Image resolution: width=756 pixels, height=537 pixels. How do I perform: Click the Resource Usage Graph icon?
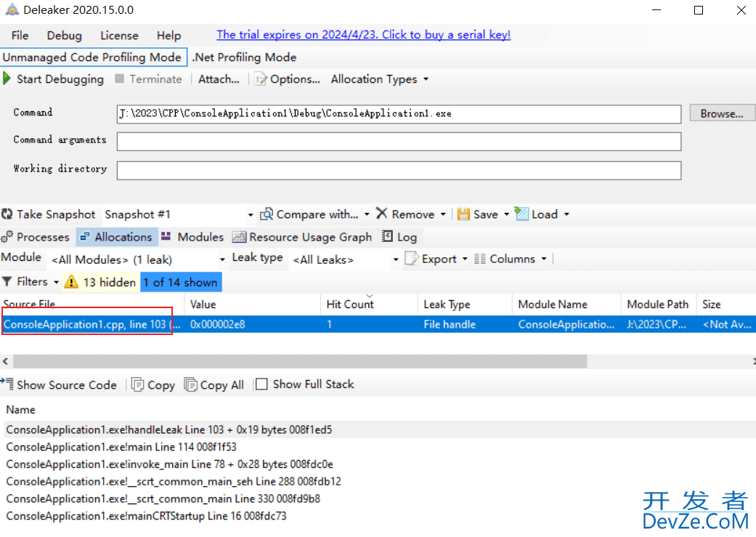pos(239,236)
